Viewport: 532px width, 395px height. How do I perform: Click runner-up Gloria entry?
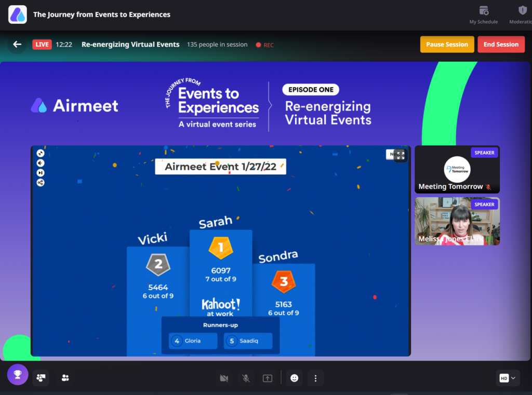point(193,340)
